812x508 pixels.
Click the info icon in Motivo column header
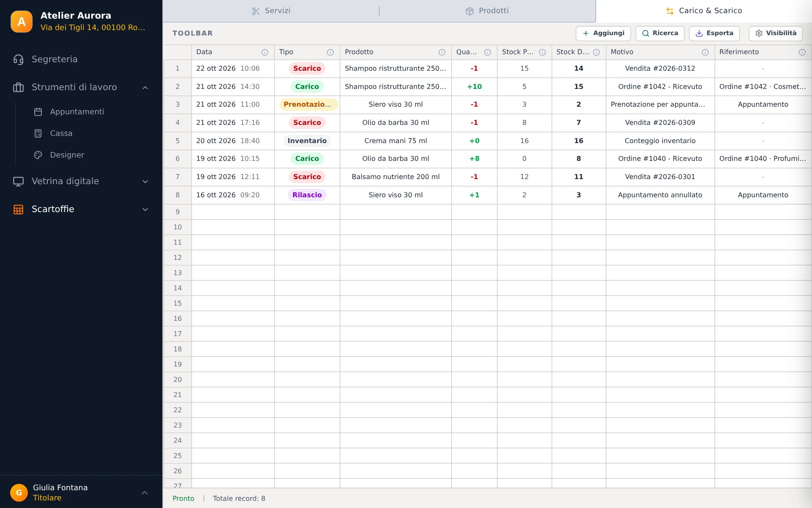tap(705, 52)
